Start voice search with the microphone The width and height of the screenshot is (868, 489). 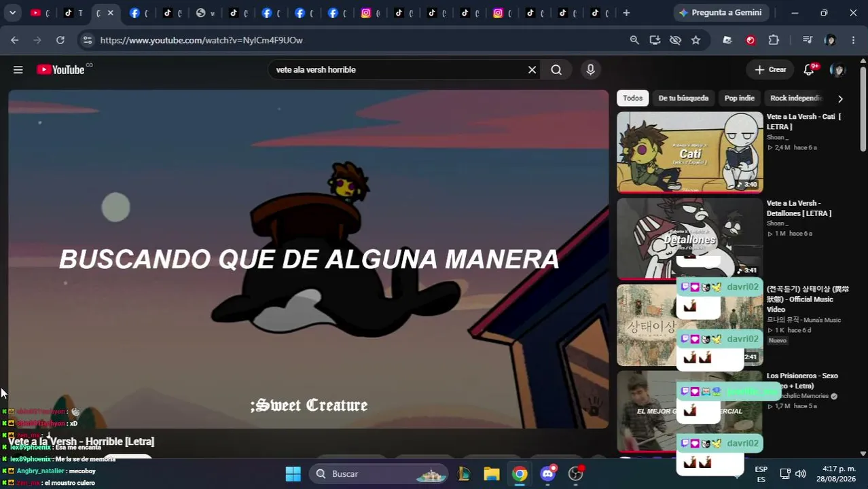(590, 69)
